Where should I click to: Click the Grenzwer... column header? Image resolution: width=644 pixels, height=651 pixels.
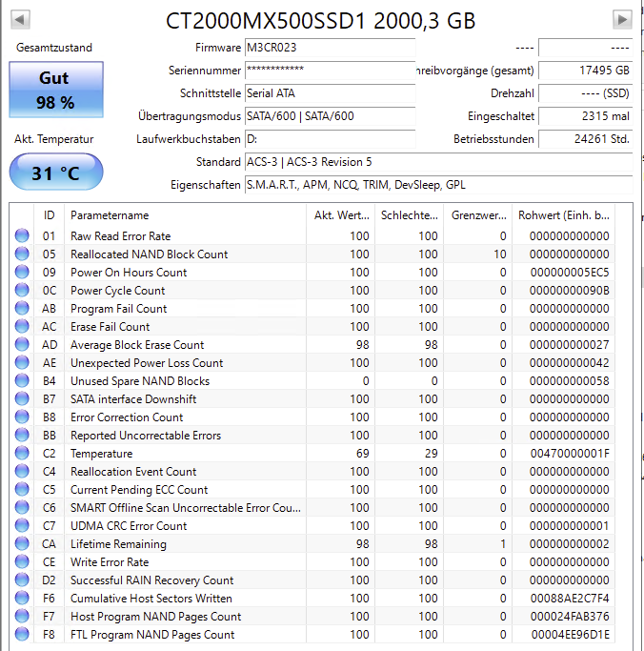click(478, 215)
